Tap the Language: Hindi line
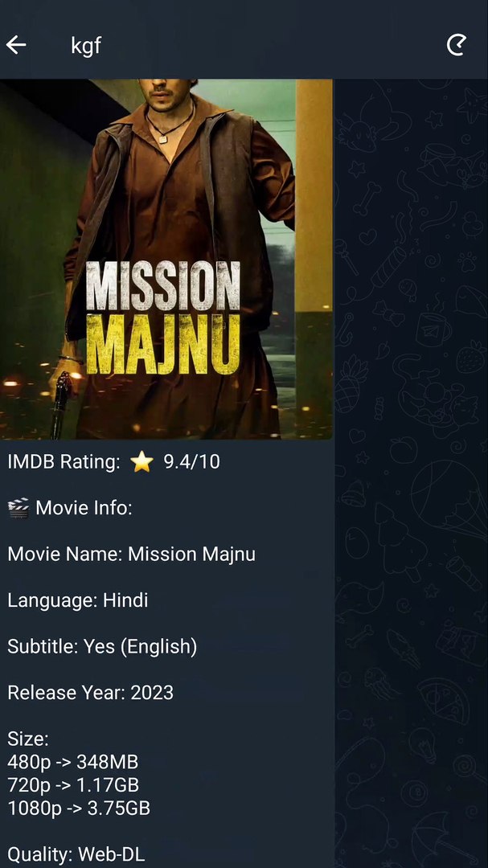The height and width of the screenshot is (868, 488). click(77, 600)
